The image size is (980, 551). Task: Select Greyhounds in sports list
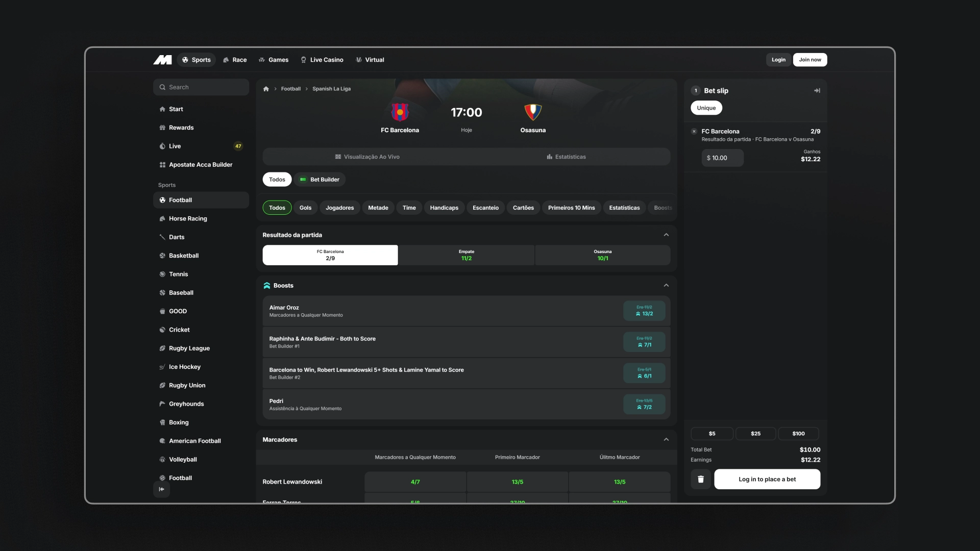point(201,404)
